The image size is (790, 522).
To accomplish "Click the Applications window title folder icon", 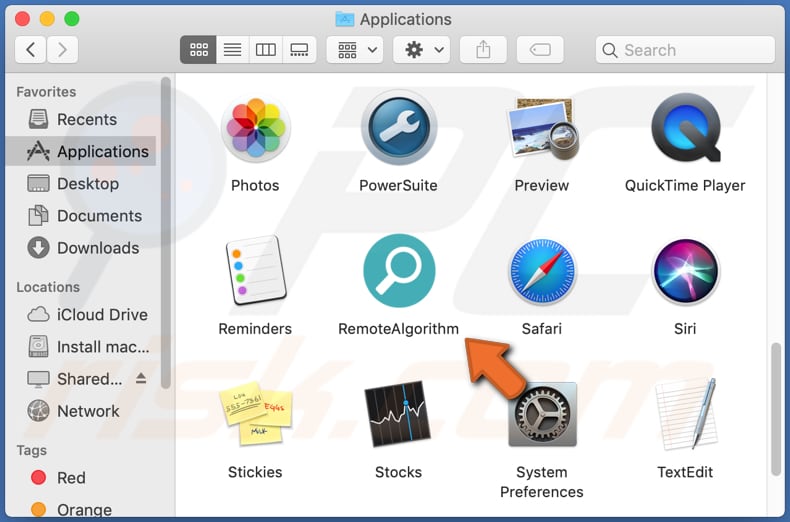I will [345, 19].
